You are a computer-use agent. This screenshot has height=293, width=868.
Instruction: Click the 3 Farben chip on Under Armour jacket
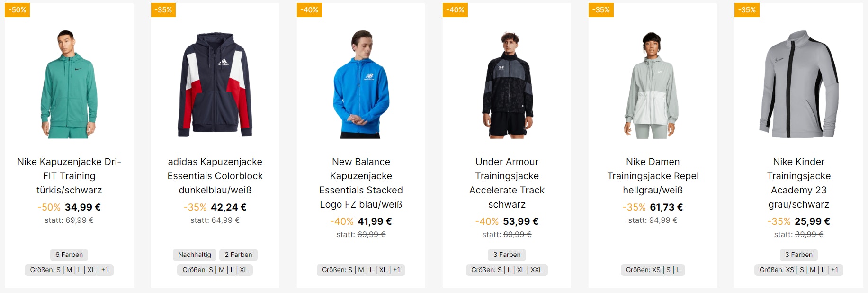tap(506, 255)
